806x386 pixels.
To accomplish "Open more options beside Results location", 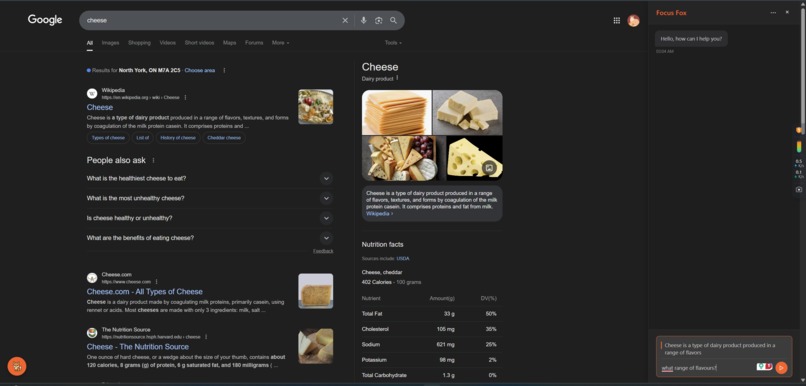I will pos(224,70).
